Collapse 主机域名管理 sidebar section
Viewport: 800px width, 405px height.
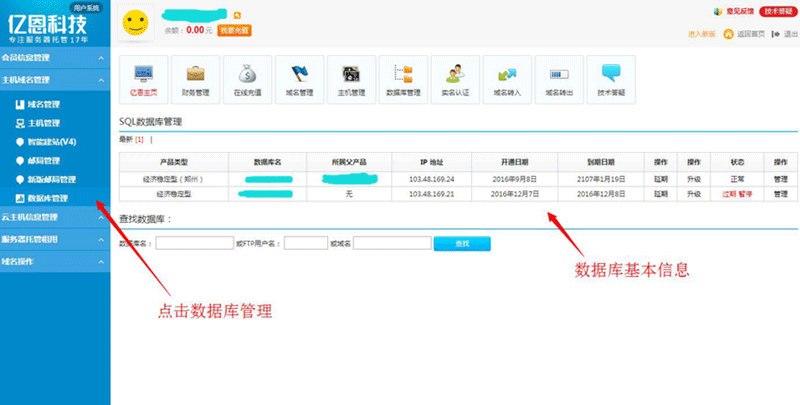point(55,80)
